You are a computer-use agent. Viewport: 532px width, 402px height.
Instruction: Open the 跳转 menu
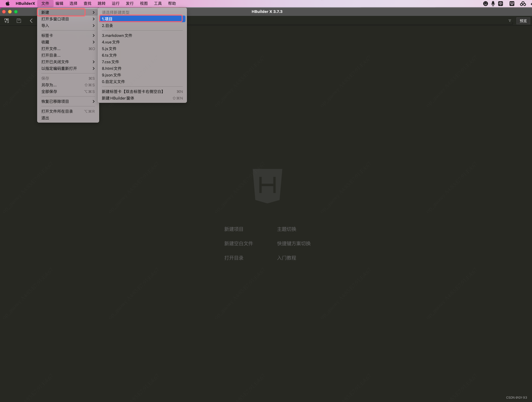pyautogui.click(x=102, y=4)
